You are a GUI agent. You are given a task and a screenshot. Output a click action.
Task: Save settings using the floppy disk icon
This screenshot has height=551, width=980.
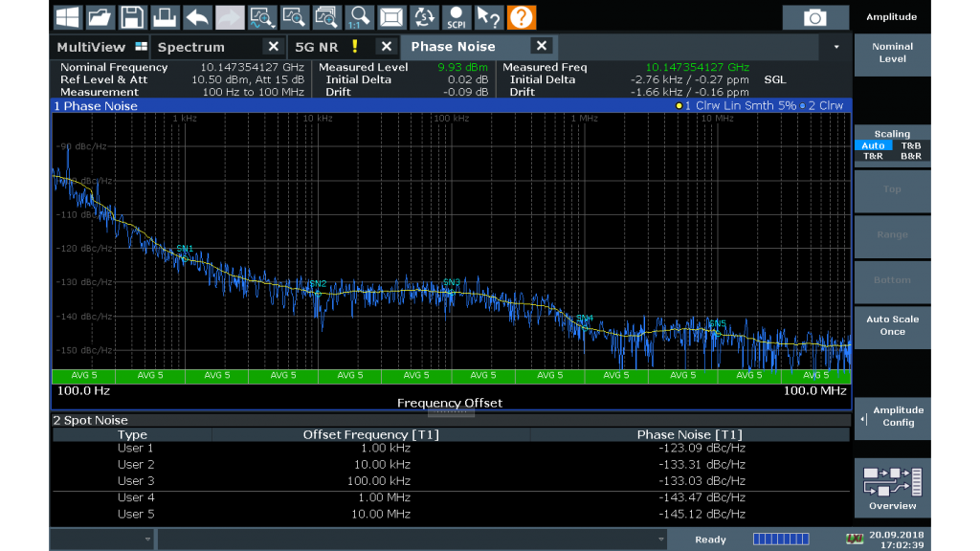(x=132, y=17)
